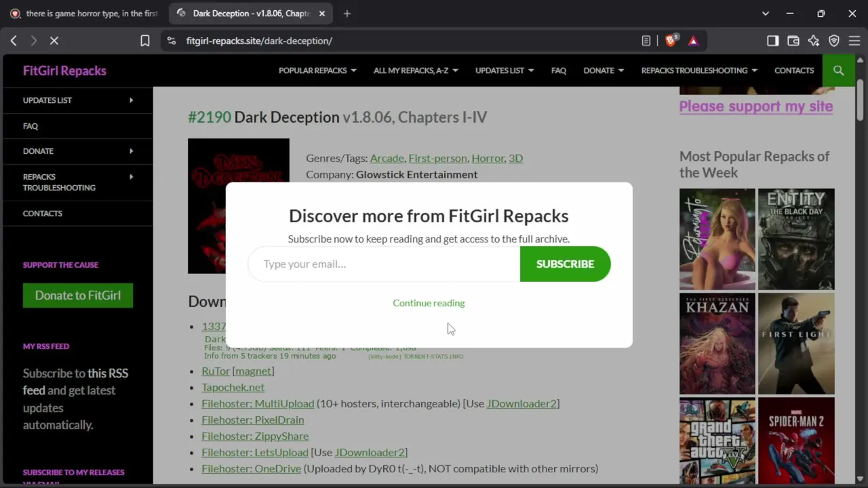Open the Arcade genre tag

(387, 158)
